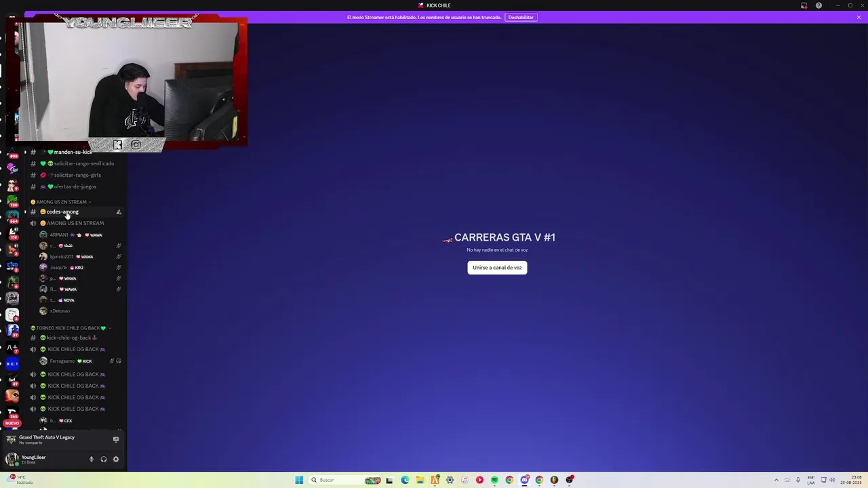Open the Discord help icon in title bar
This screenshot has height=488, width=868.
[818, 5]
